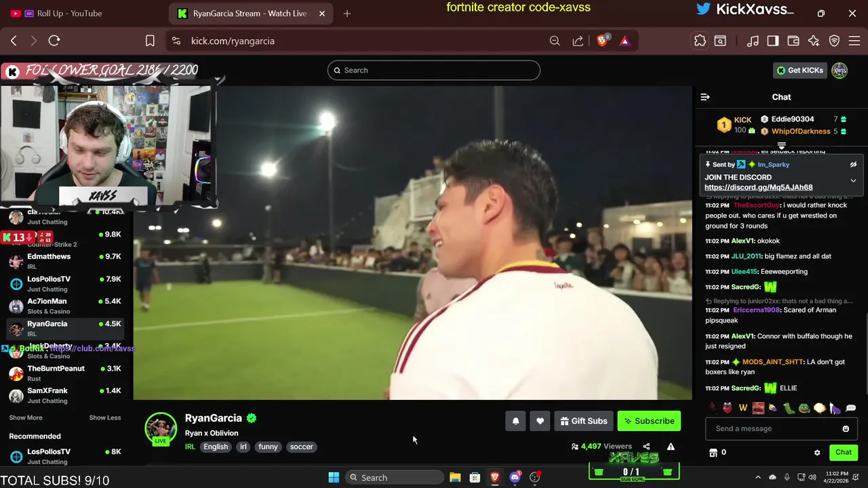The image size is (868, 488).
Task: Open File Explorer from the taskbar
Action: click(x=455, y=477)
